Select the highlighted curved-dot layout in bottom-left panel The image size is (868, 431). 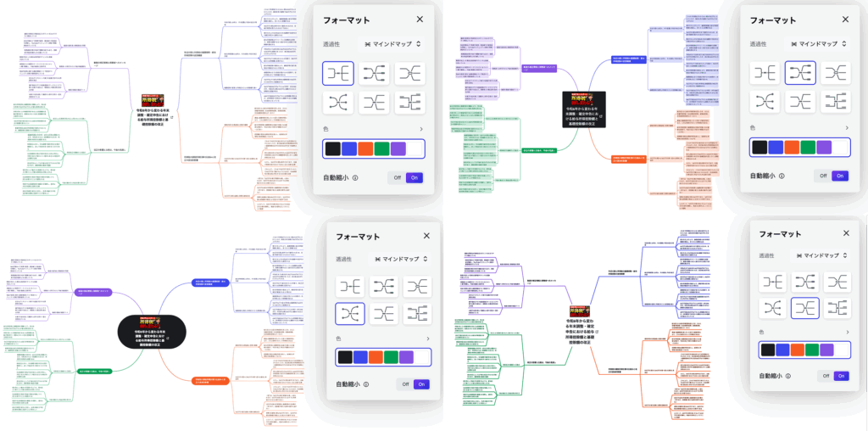pos(351,314)
